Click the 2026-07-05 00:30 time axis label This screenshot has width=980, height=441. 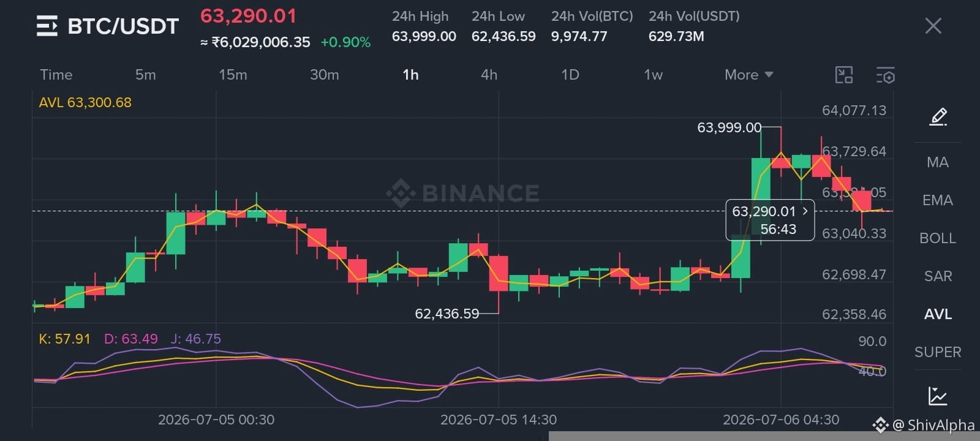[216, 420]
